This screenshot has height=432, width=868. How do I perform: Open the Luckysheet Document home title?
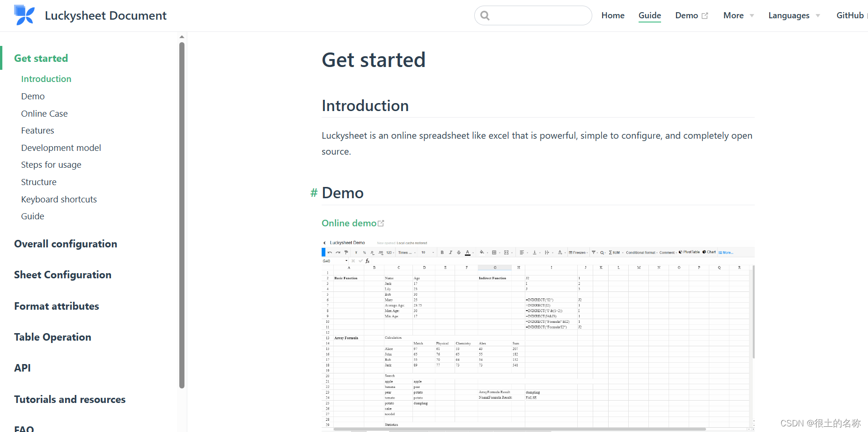coord(105,15)
